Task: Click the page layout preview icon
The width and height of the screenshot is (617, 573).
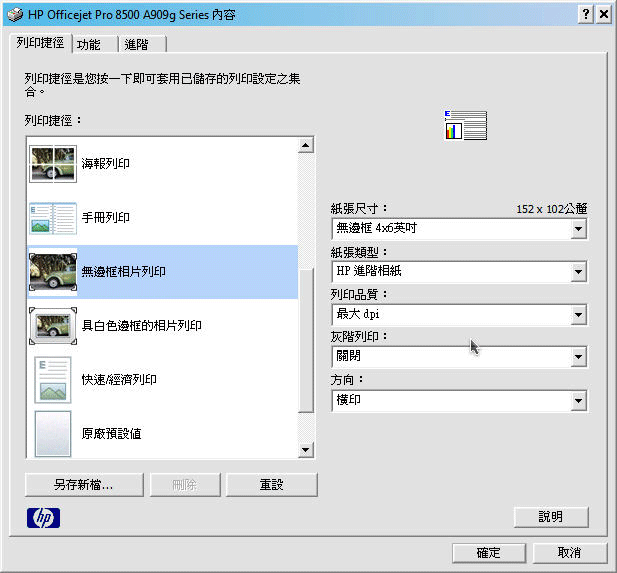Action: [466, 126]
